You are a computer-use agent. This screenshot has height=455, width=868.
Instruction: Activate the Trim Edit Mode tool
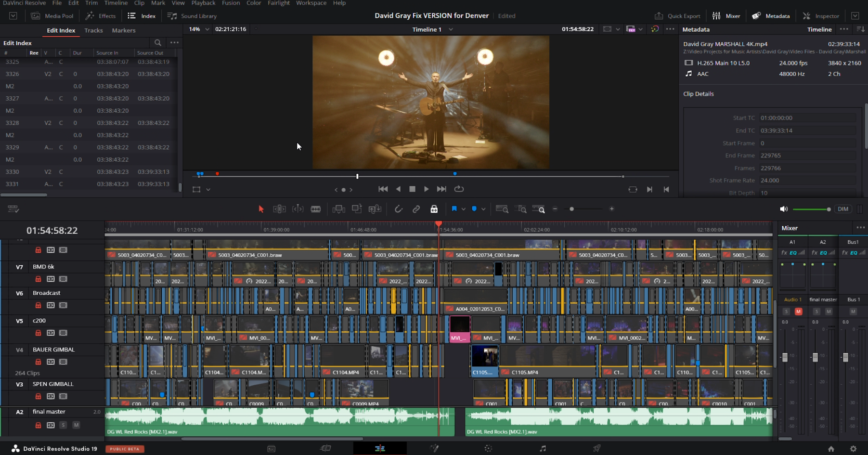pos(279,209)
